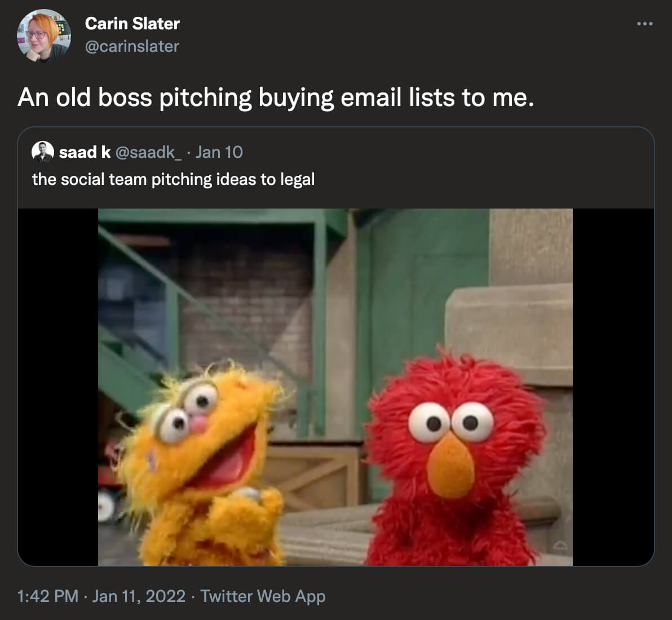Open the three-dot more options menu
Image resolution: width=672 pixels, height=620 pixels.
pyautogui.click(x=644, y=24)
